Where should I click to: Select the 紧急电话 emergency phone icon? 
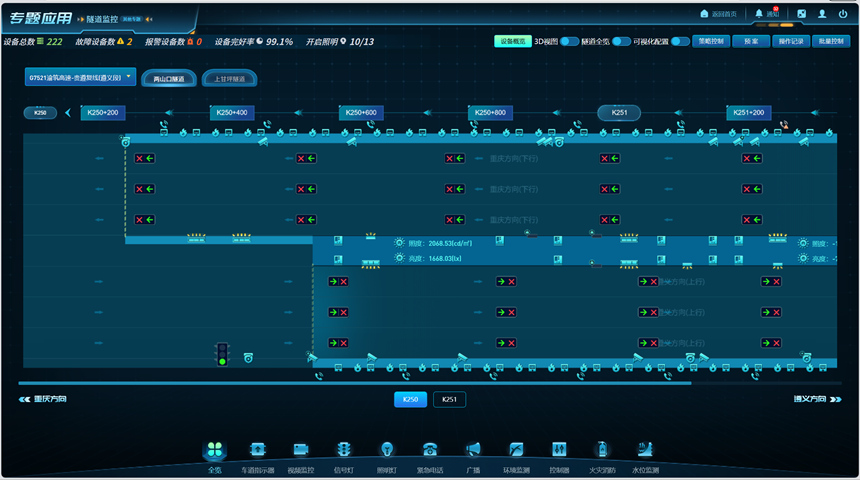(430, 450)
